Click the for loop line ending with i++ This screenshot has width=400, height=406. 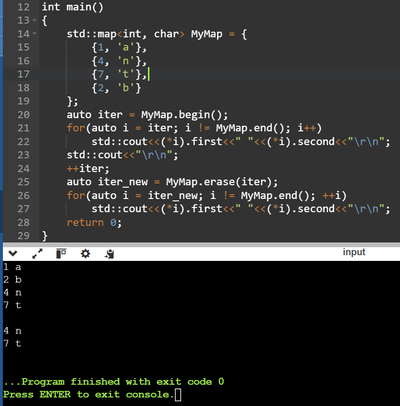pyautogui.click(x=194, y=128)
